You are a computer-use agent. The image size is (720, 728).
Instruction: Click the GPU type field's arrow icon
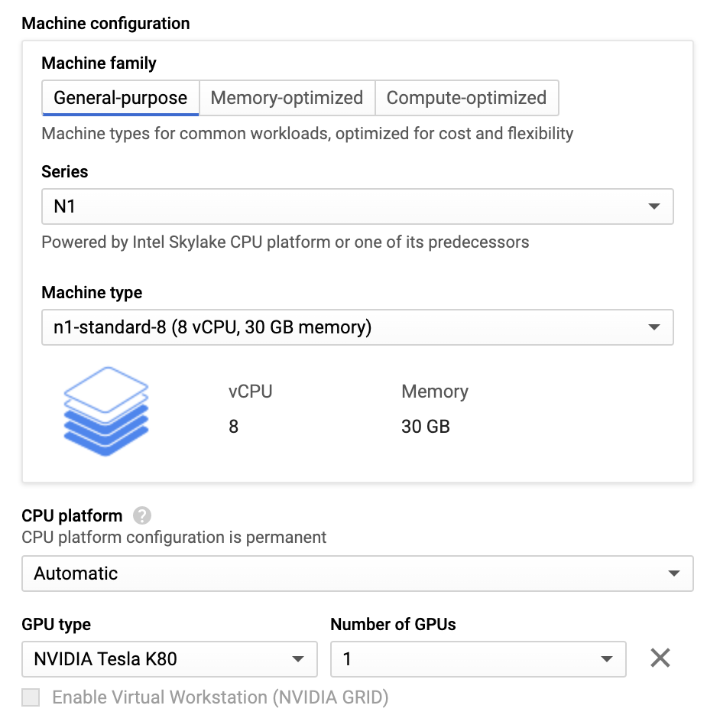pos(298,658)
